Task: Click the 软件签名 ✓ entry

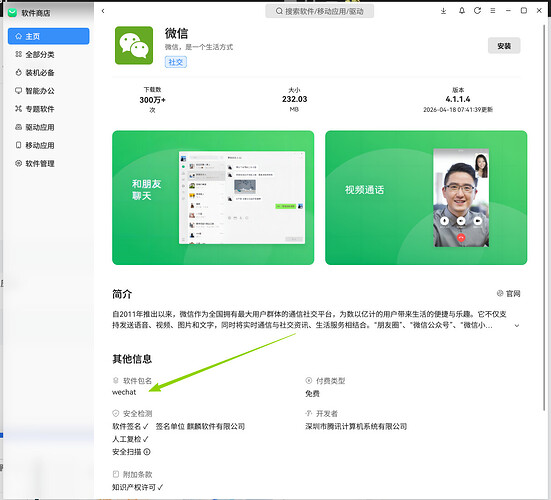Action: pos(130,427)
